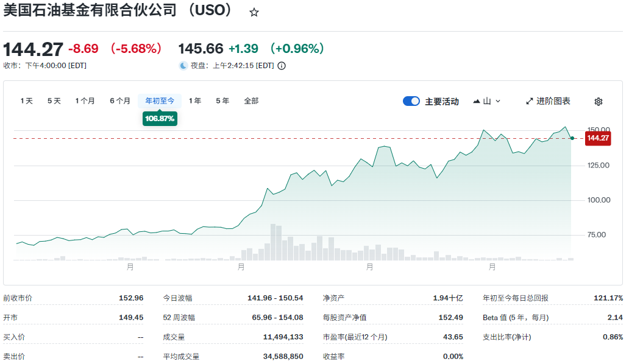This screenshot has width=629, height=364.
Task: Click the overnight price 145.66
Action: (201, 49)
